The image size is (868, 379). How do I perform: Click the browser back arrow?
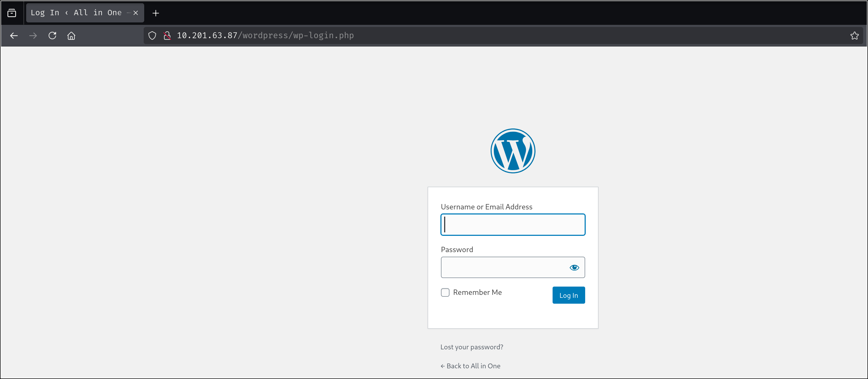tap(14, 35)
